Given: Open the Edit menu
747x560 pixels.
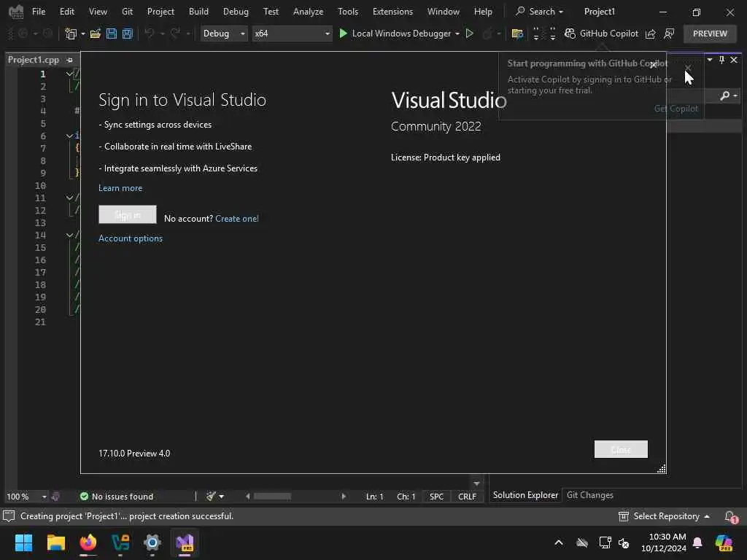Looking at the screenshot, I should click(x=66, y=12).
